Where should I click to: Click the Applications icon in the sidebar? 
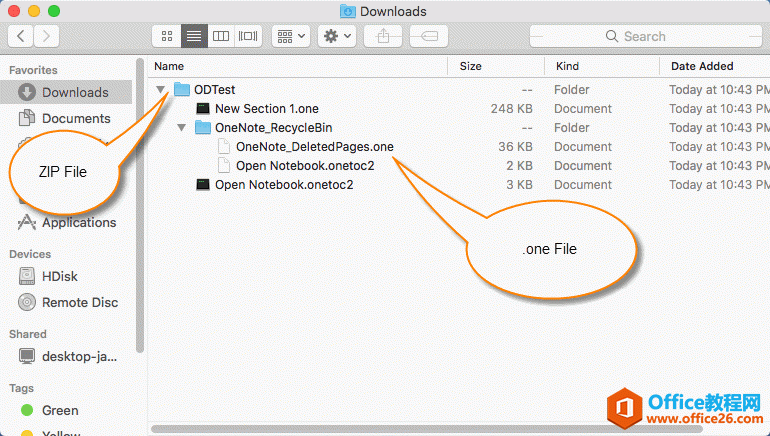(27, 222)
